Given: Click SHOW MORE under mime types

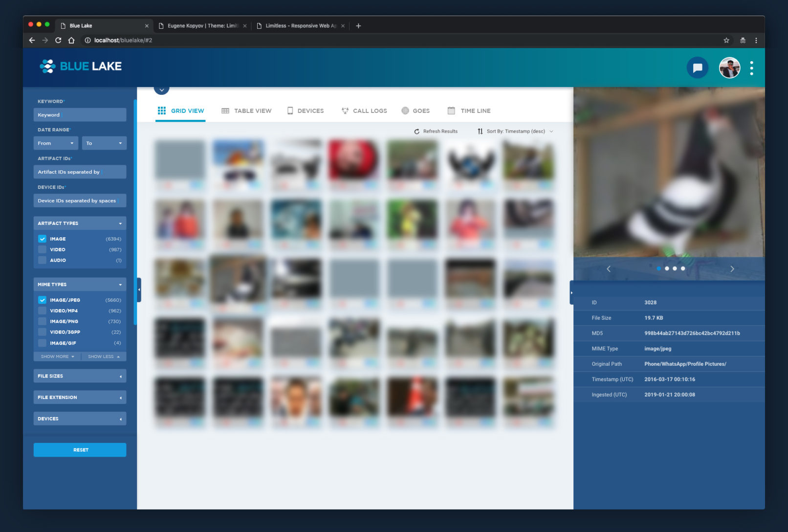Looking at the screenshot, I should [57, 356].
